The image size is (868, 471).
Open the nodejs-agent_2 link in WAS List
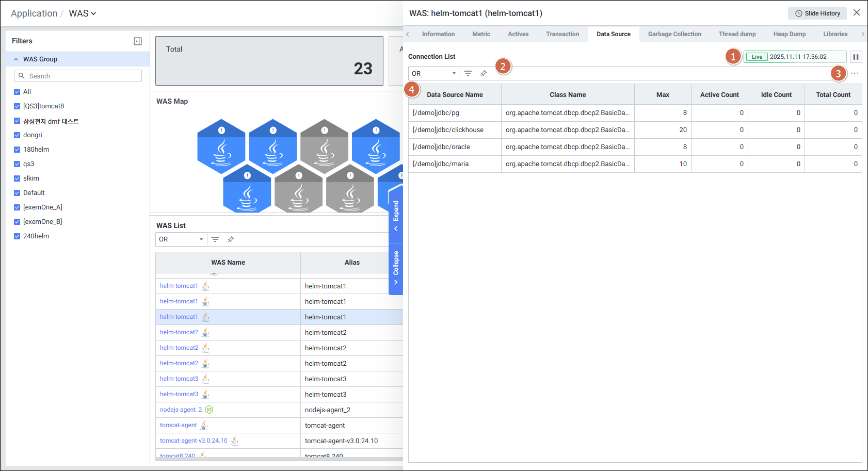point(181,410)
